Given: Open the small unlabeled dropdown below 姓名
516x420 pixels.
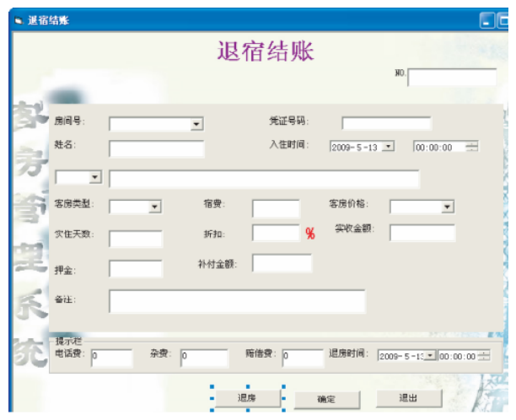Looking at the screenshot, I should coord(94,177).
